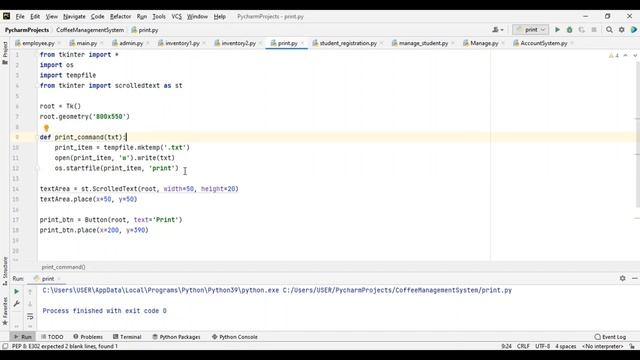Viewport: 640px width, 360px height.
Task: Open Search Everywhere magnifier icon
Action: coord(609,30)
